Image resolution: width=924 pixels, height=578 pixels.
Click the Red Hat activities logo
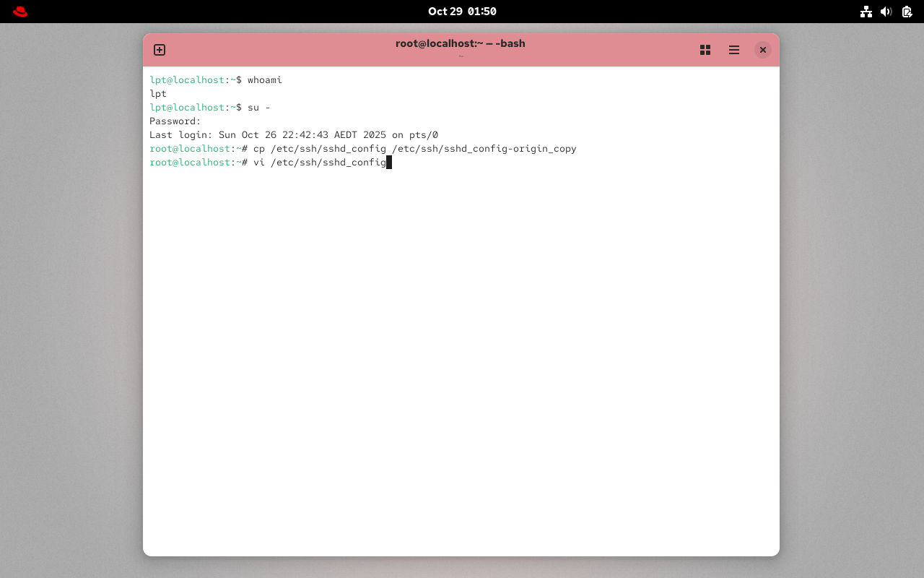19,11
